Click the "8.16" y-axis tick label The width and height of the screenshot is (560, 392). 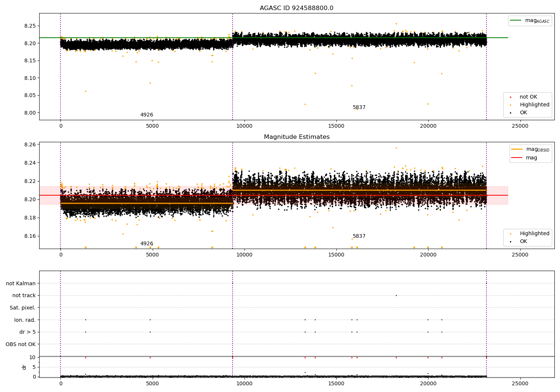(x=30, y=236)
